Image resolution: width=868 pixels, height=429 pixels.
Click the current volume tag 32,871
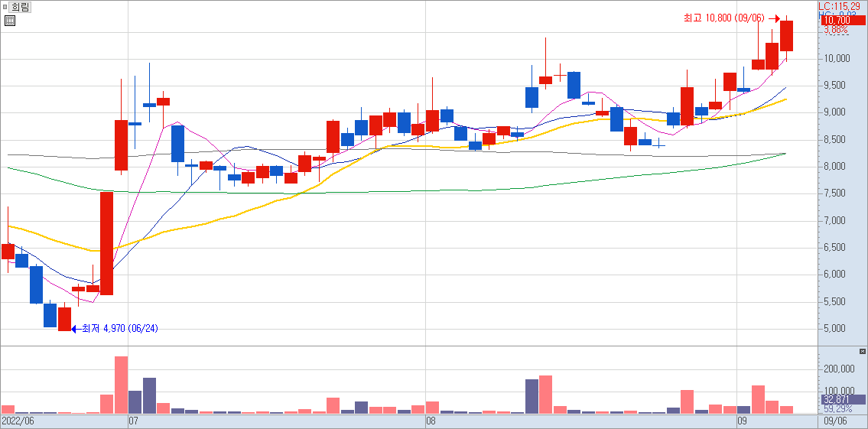pyautogui.click(x=842, y=399)
